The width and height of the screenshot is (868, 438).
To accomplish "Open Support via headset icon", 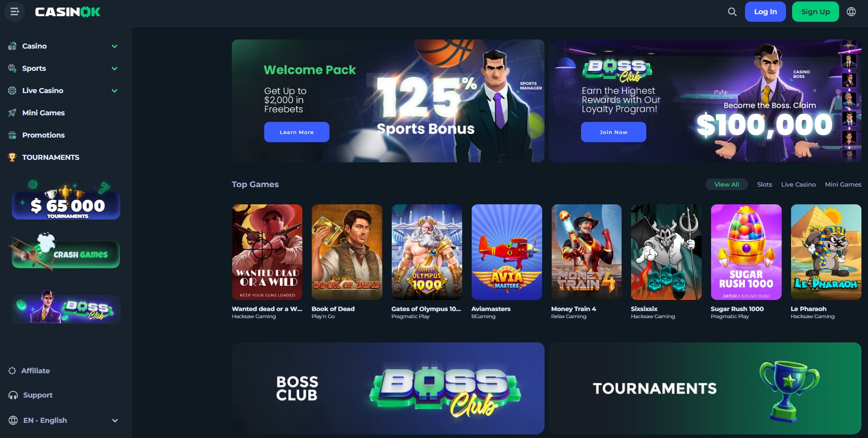I will click(13, 395).
